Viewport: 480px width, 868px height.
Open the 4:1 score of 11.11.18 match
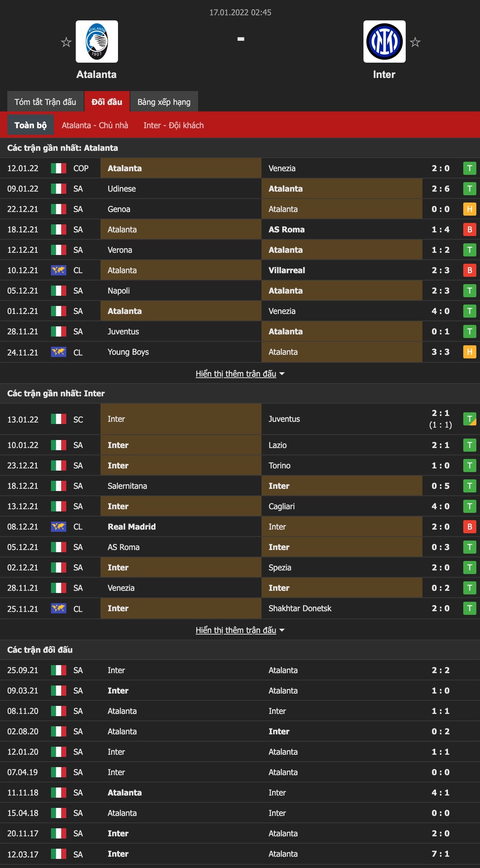pos(441,793)
